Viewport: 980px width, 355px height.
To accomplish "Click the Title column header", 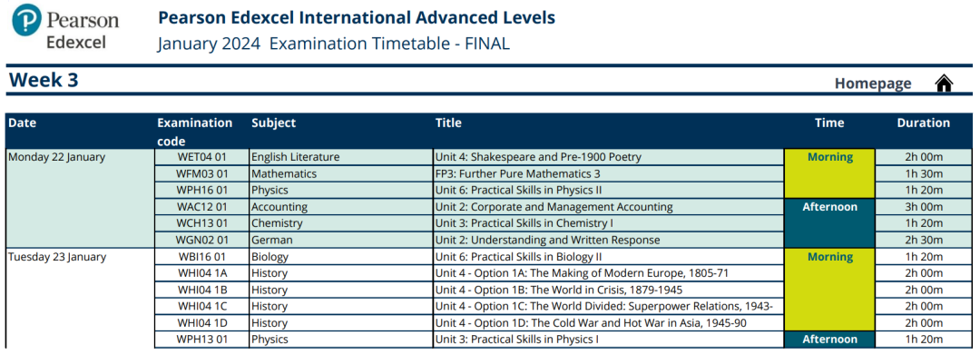I will click(448, 123).
